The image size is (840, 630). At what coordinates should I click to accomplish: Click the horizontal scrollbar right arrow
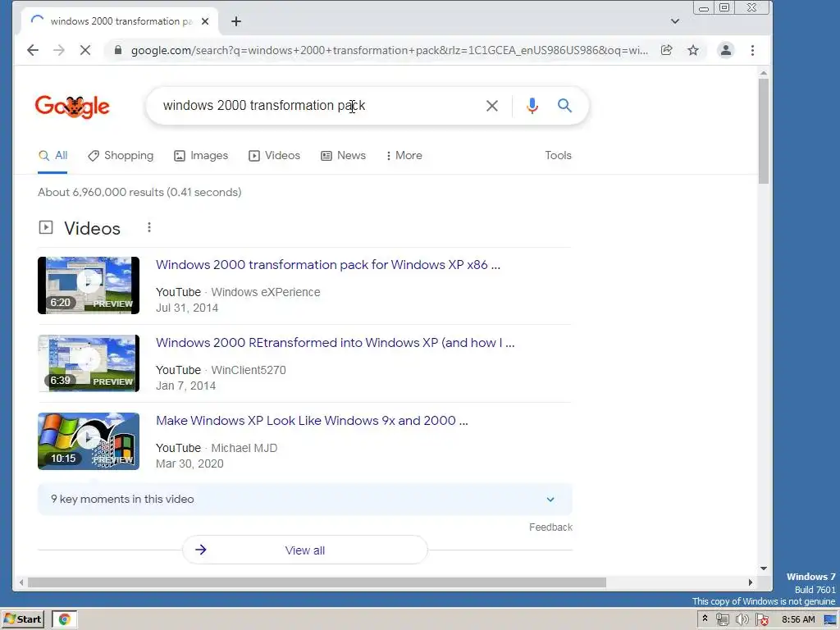point(750,582)
